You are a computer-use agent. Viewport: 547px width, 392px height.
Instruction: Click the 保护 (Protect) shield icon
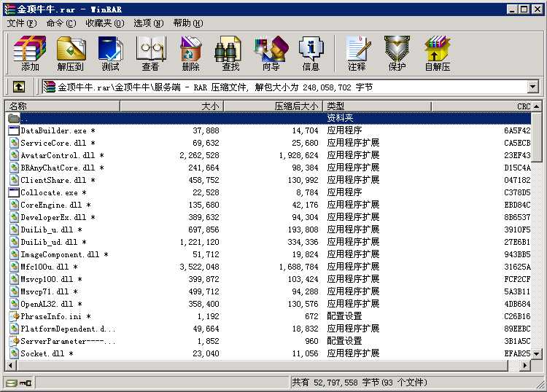[x=397, y=53]
